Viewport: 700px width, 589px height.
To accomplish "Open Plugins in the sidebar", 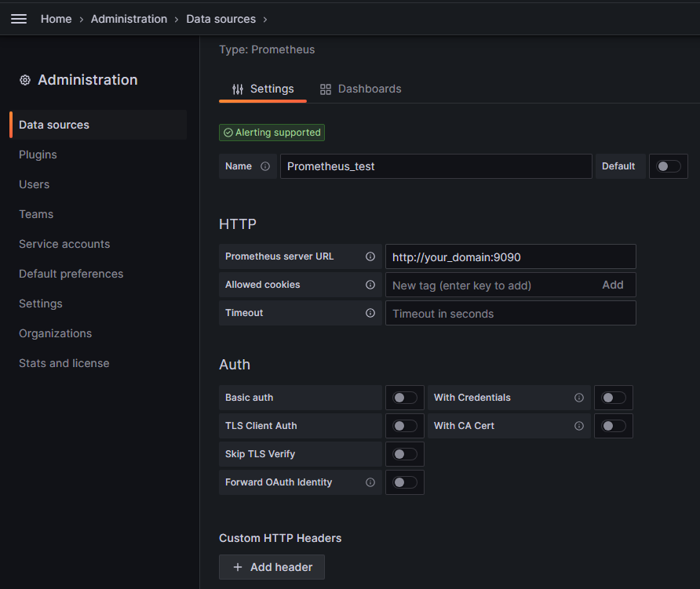I will coord(38,155).
